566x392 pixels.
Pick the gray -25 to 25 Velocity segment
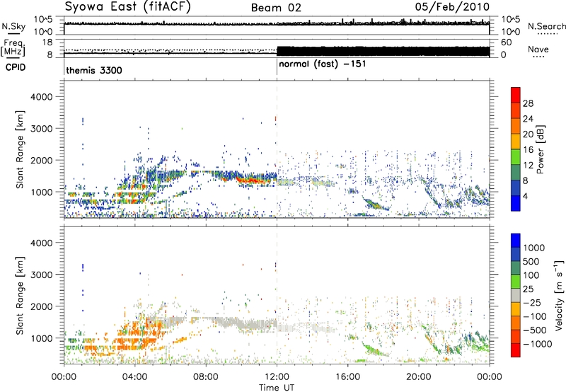516,295
